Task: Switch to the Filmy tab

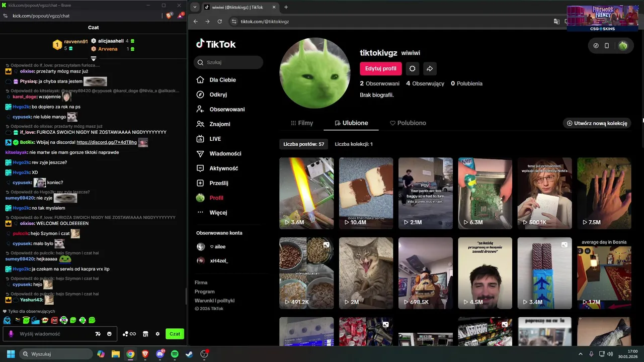Action: [x=302, y=123]
